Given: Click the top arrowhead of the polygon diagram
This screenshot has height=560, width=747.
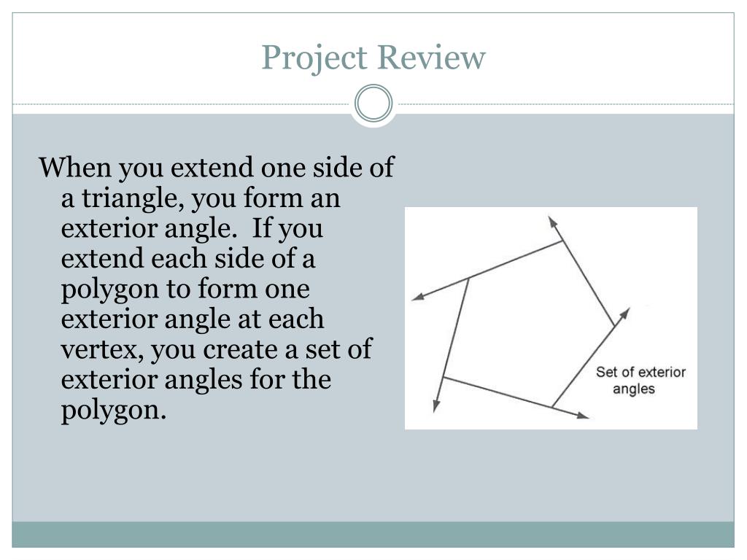Looking at the screenshot, I should [x=553, y=222].
